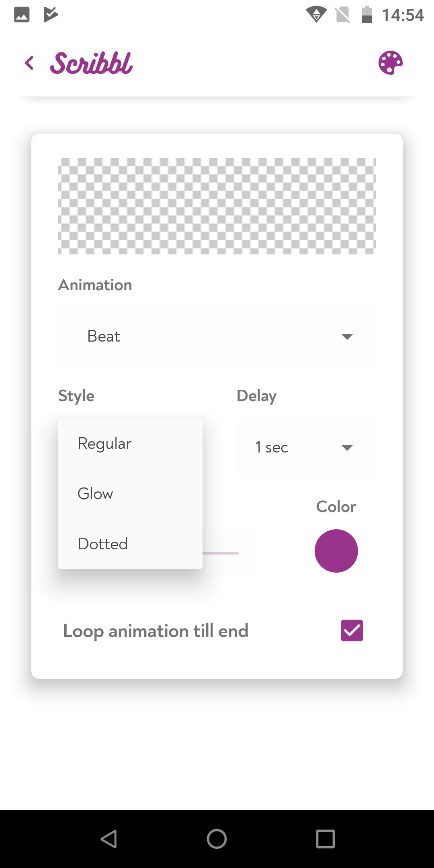The height and width of the screenshot is (868, 434).
Task: Tap the image notification icon in status bar
Action: [22, 15]
